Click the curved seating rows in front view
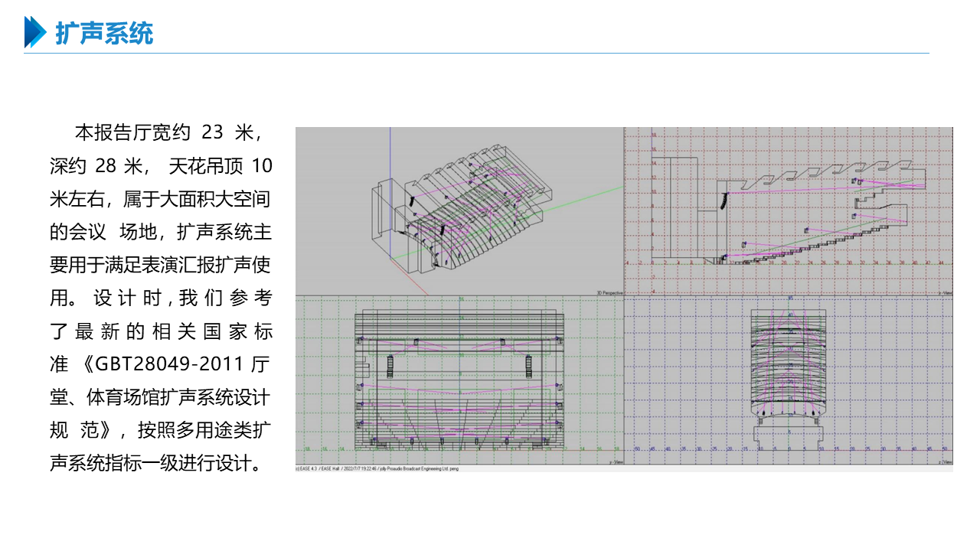980x551 pixels. [x=788, y=367]
